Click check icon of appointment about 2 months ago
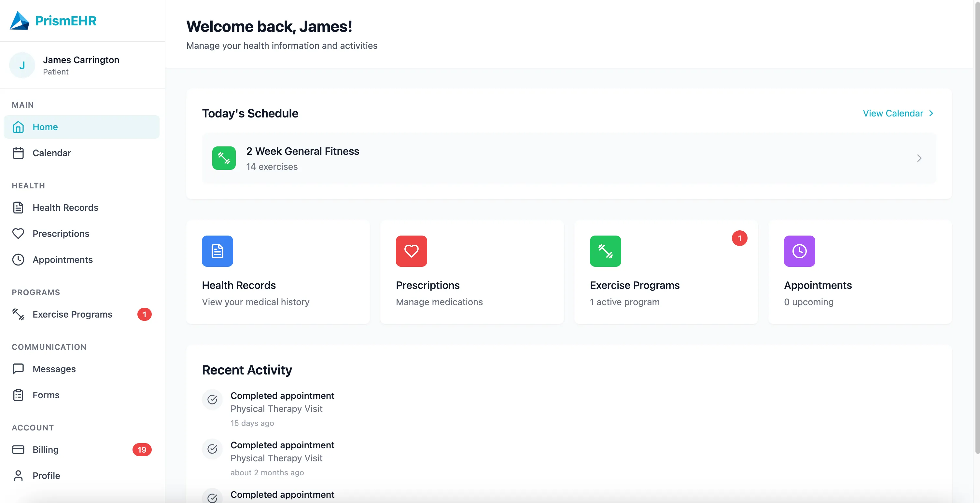The image size is (980, 503). click(212, 449)
